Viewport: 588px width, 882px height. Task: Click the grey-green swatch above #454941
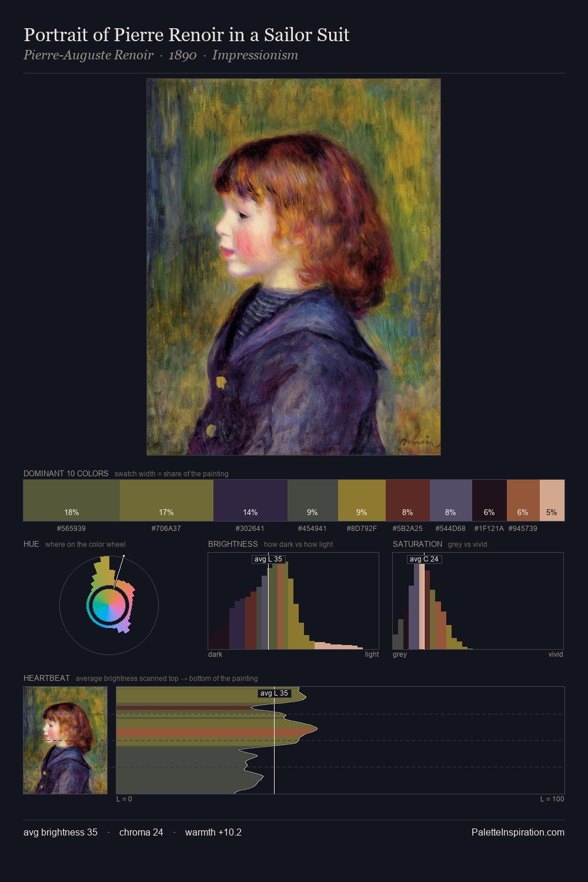pos(313,500)
